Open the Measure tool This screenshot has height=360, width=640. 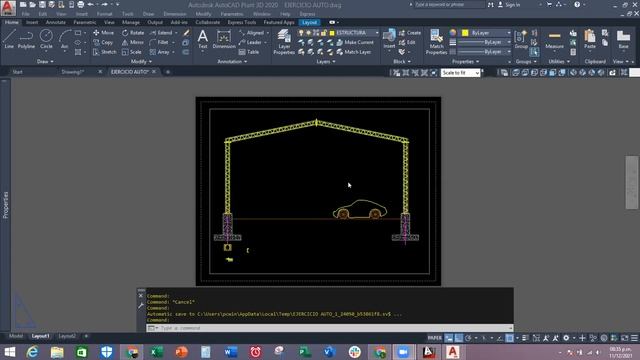pyautogui.click(x=554, y=39)
